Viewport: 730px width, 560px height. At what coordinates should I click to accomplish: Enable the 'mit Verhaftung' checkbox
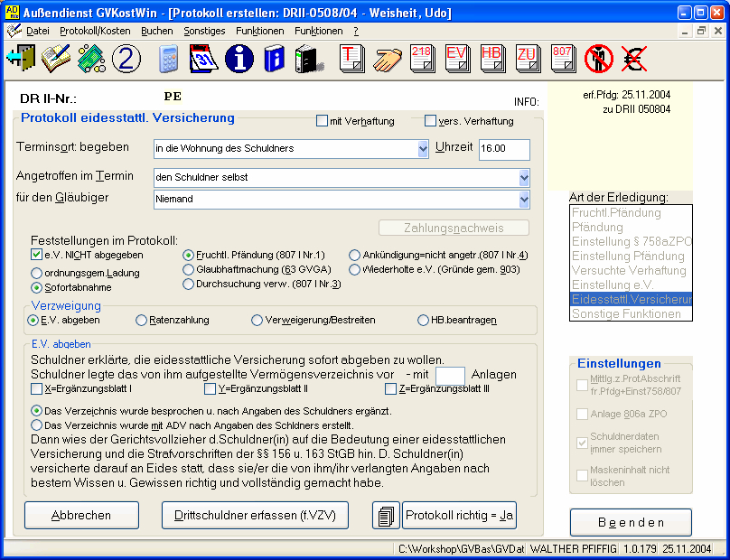[x=322, y=121]
